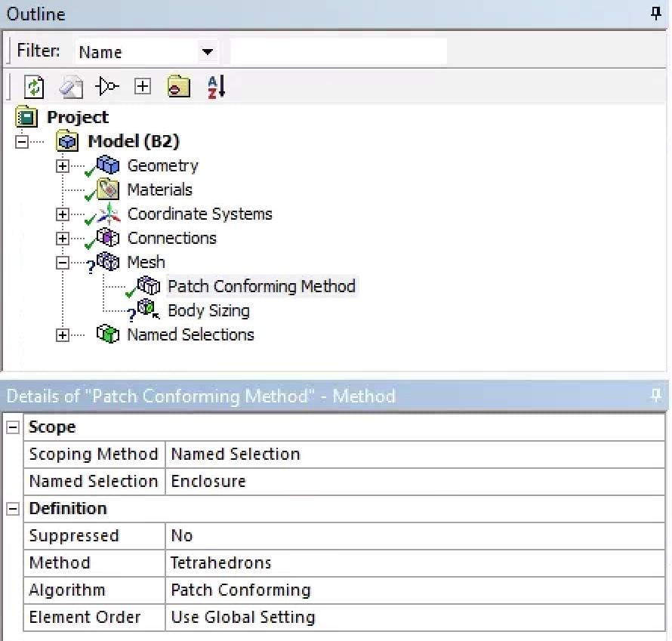672x641 pixels.
Task: Select Mesh label in tree
Action: pyautogui.click(x=146, y=262)
